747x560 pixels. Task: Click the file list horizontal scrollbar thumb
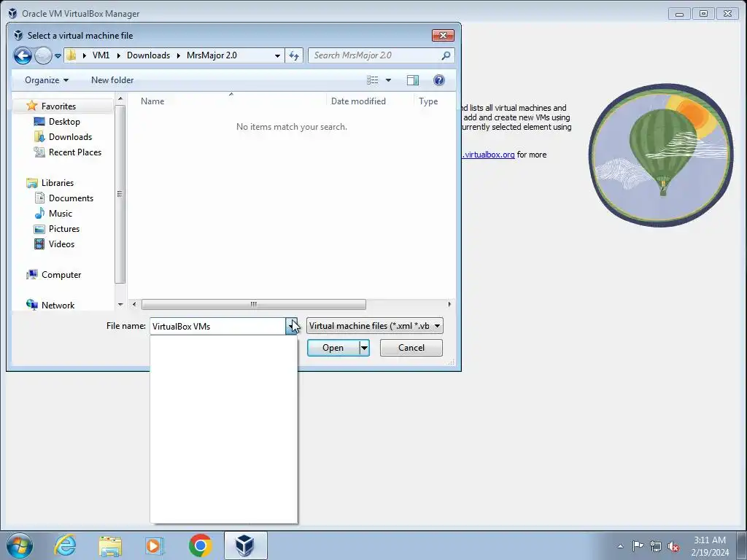pos(253,304)
